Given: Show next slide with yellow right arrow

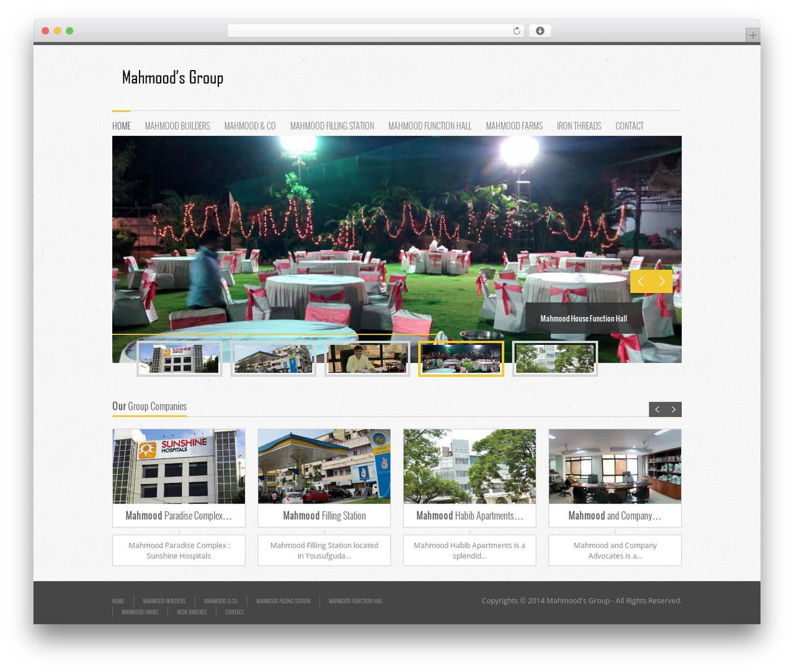Looking at the screenshot, I should pos(662,281).
